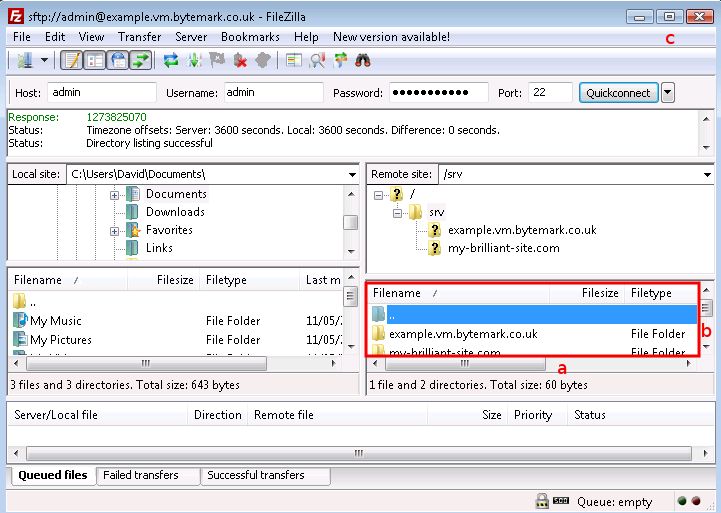Click the FileZilla title bar logo
This screenshot has height=513, width=721.
coord(16,17)
